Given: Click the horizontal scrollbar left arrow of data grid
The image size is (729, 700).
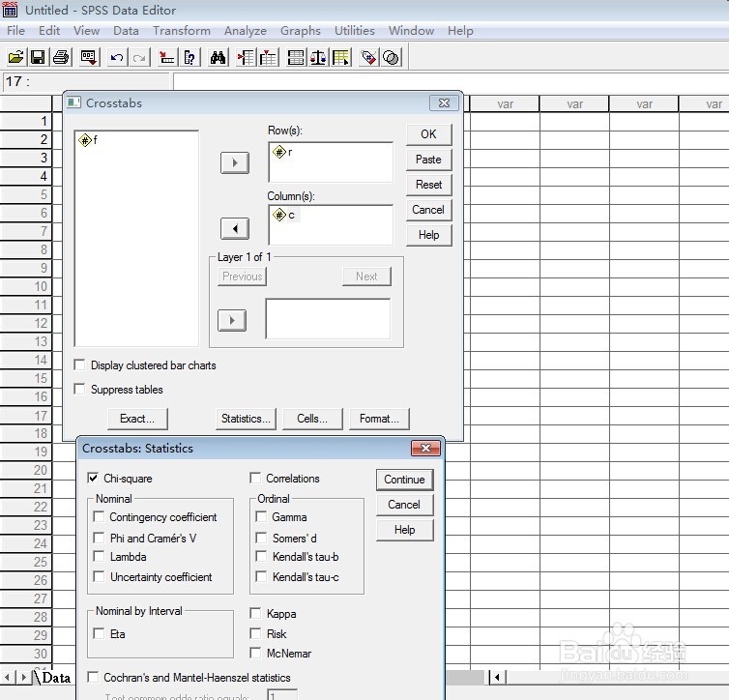Looking at the screenshot, I should 497,677.
